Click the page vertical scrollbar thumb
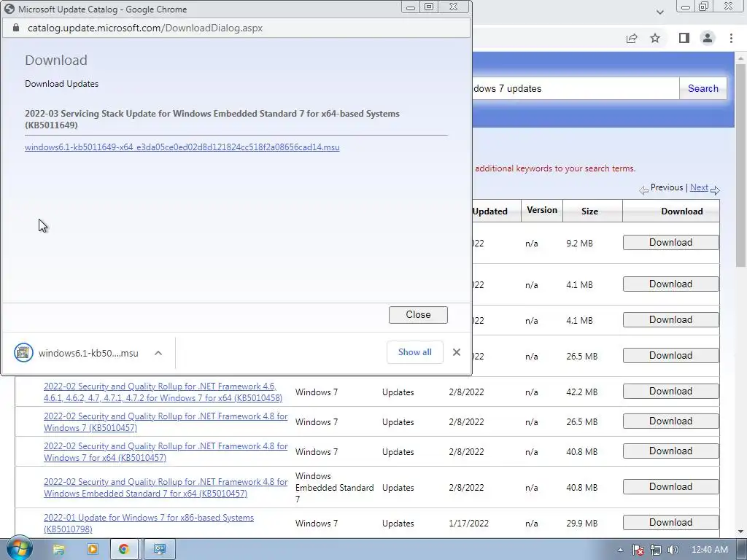The width and height of the screenshot is (747, 560). click(x=740, y=164)
